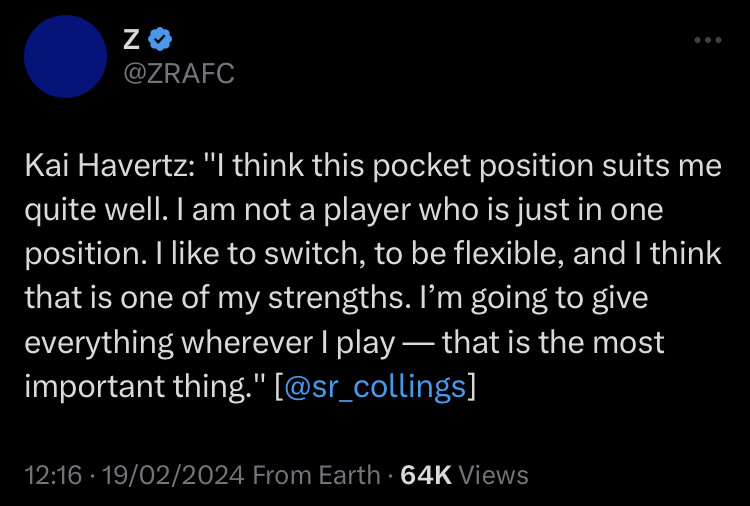Click the 12:16 post timestamp
Image resolution: width=750 pixels, height=506 pixels.
pos(51,475)
